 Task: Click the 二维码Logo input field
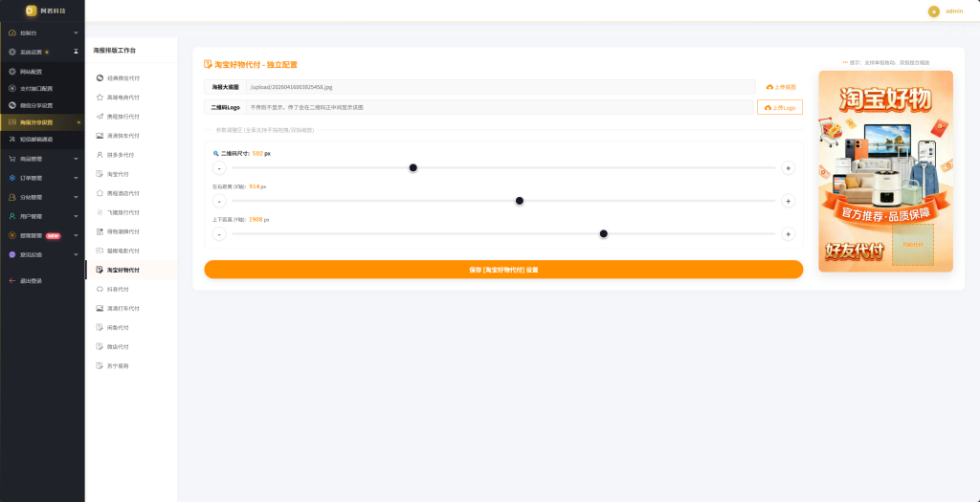click(500, 107)
